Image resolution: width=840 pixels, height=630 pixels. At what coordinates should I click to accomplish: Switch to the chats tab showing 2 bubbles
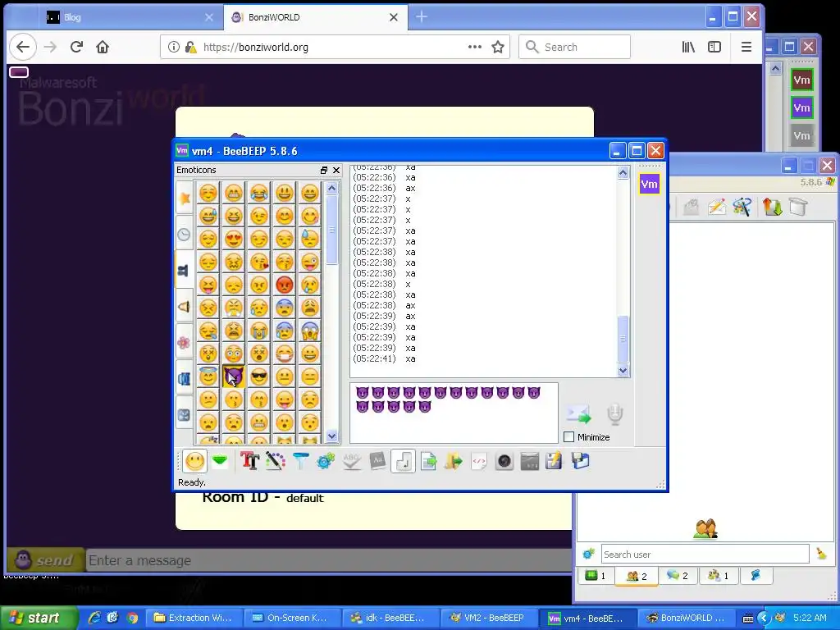point(678,575)
